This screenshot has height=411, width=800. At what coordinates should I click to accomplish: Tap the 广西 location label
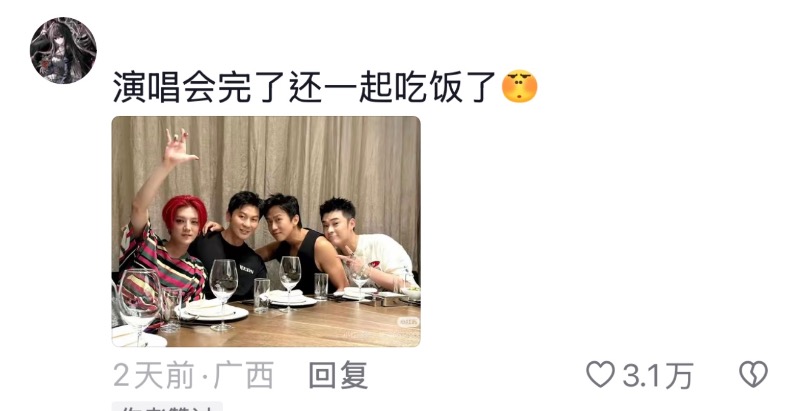244,375
